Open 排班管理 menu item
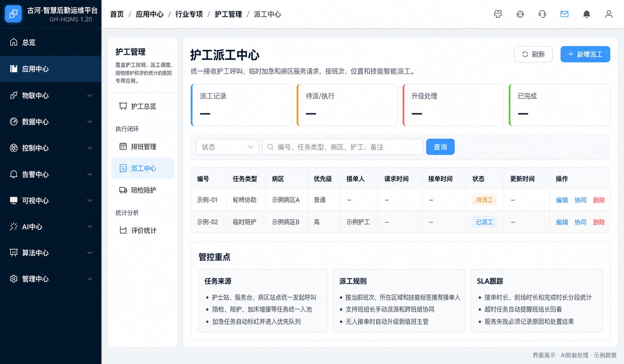The height and width of the screenshot is (364, 624). coord(143,147)
